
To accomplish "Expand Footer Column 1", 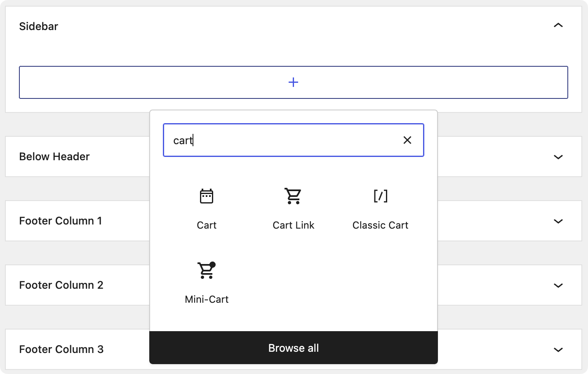I will 558,221.
